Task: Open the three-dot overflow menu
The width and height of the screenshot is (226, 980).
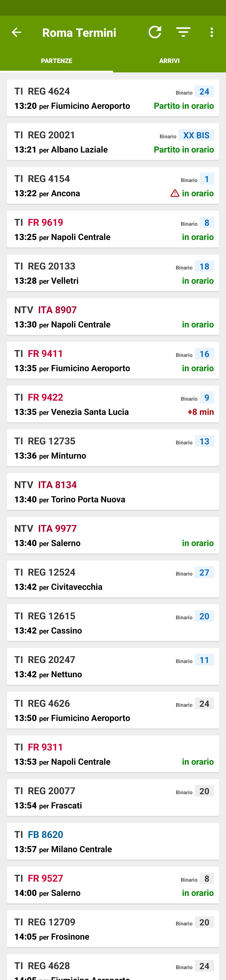Action: 212,32
